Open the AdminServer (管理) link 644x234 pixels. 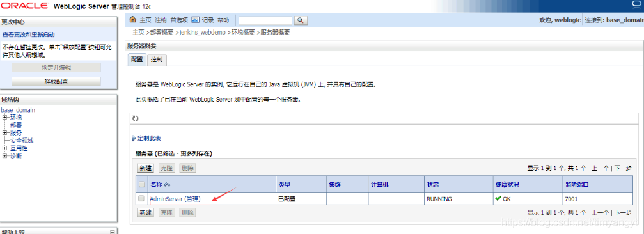(x=175, y=199)
